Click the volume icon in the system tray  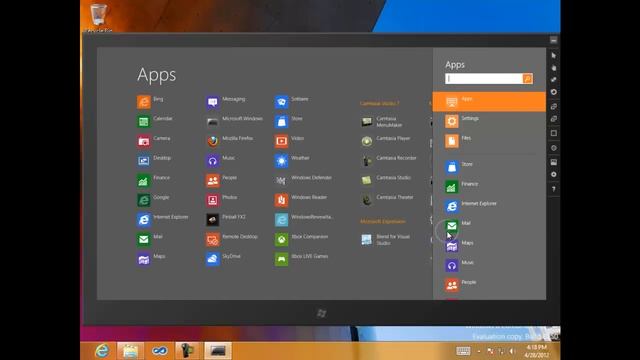pyautogui.click(x=511, y=351)
